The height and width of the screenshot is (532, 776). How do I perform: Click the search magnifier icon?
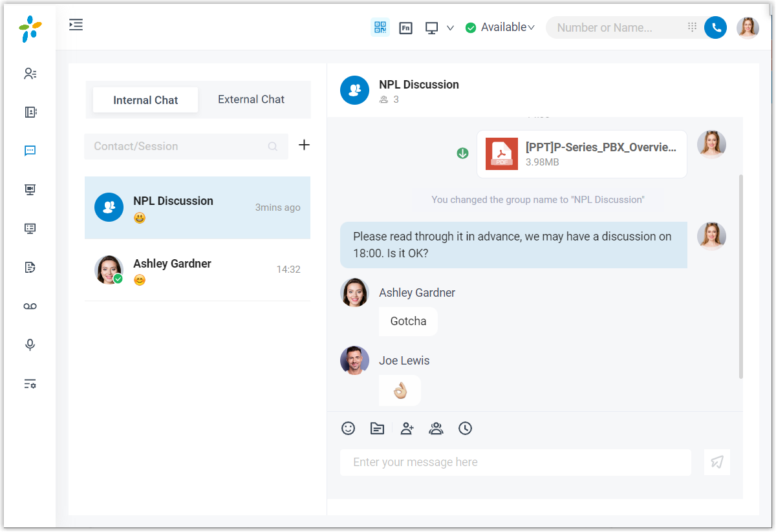point(273,147)
